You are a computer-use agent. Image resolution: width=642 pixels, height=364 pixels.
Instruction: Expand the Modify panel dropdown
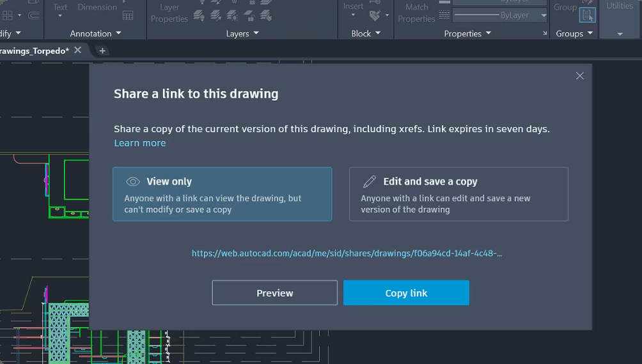tap(18, 33)
